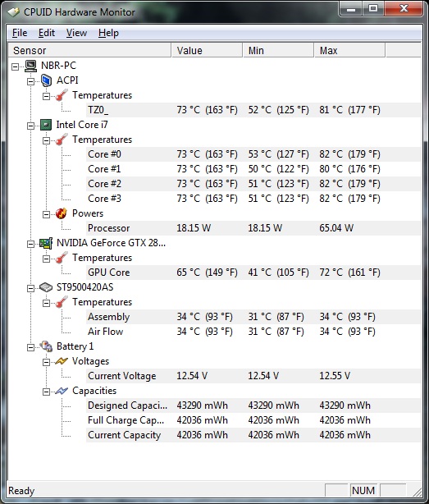Click the 12.55 V max voltage value

335,377
